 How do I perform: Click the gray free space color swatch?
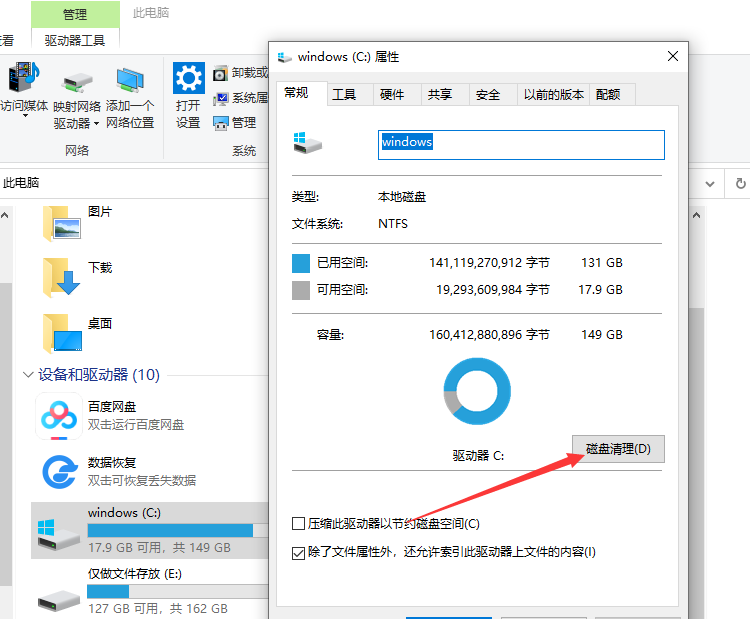point(301,290)
